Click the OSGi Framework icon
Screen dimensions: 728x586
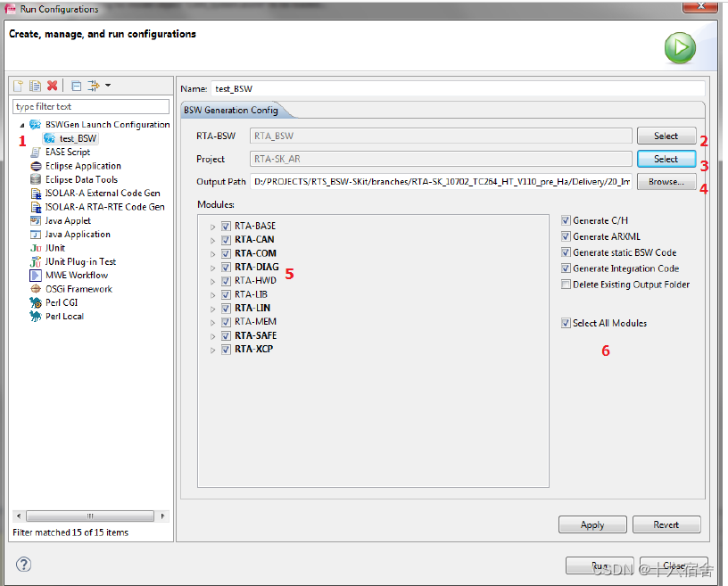(36, 289)
